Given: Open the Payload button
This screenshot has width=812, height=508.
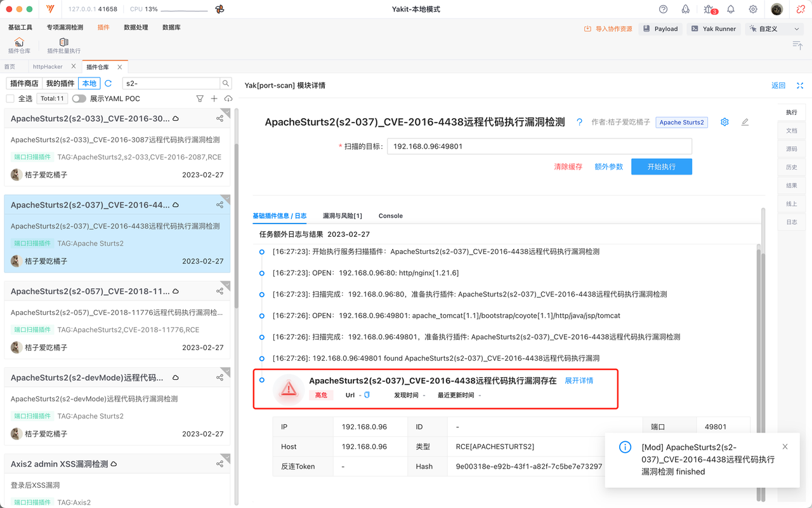Looking at the screenshot, I should (661, 29).
